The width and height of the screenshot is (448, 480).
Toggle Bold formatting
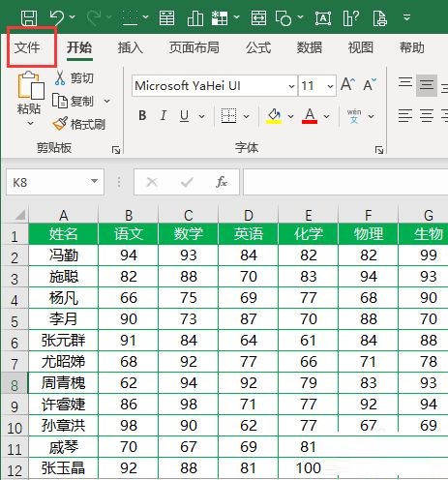tap(142, 115)
